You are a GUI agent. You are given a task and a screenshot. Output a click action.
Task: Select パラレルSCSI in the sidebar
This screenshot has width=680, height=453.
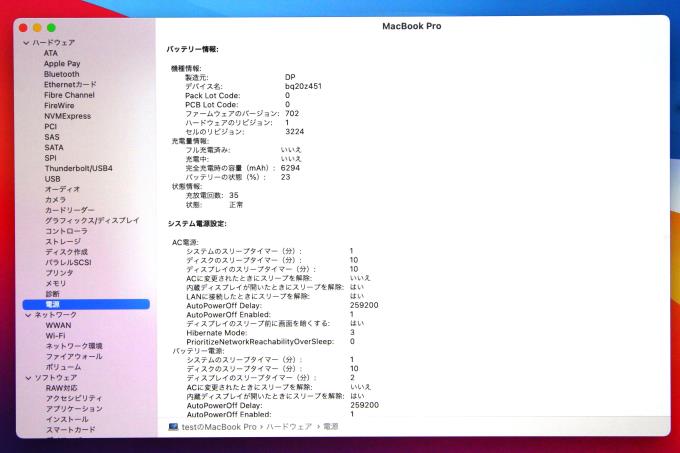(69, 262)
